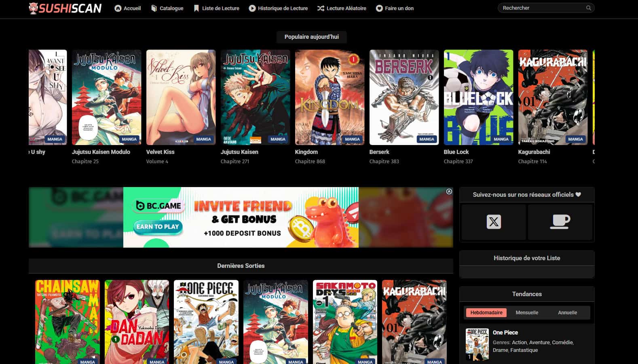
Task: Click the shuffle icon for Lecture Aléatoire
Action: (321, 8)
